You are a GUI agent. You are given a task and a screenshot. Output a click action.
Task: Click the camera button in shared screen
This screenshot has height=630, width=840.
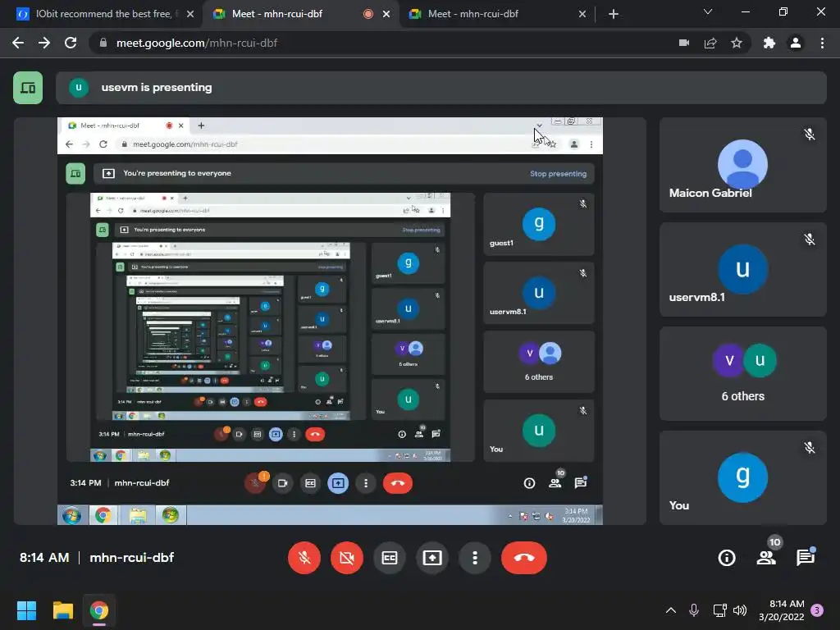(283, 483)
